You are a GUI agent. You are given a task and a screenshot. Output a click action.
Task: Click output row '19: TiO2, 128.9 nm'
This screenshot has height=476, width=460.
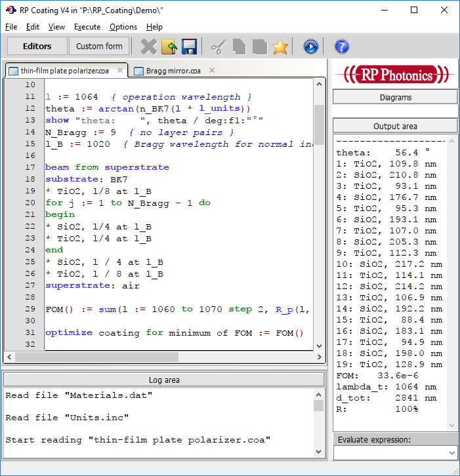tap(389, 365)
